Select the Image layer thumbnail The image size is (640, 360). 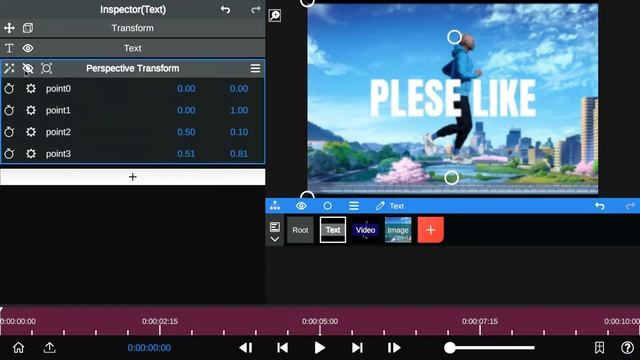pos(398,230)
